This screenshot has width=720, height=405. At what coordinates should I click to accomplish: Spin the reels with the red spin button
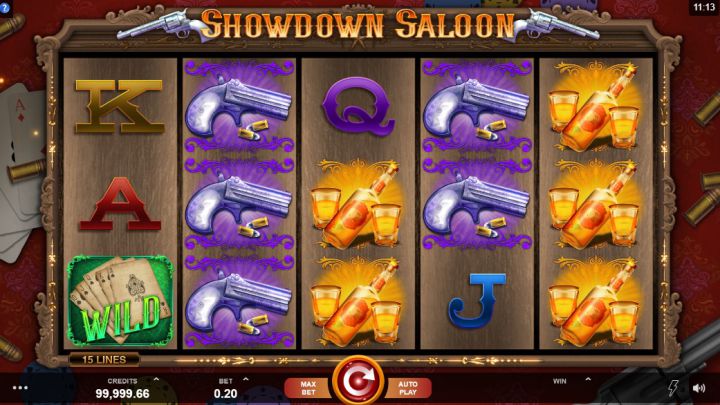pos(358,381)
